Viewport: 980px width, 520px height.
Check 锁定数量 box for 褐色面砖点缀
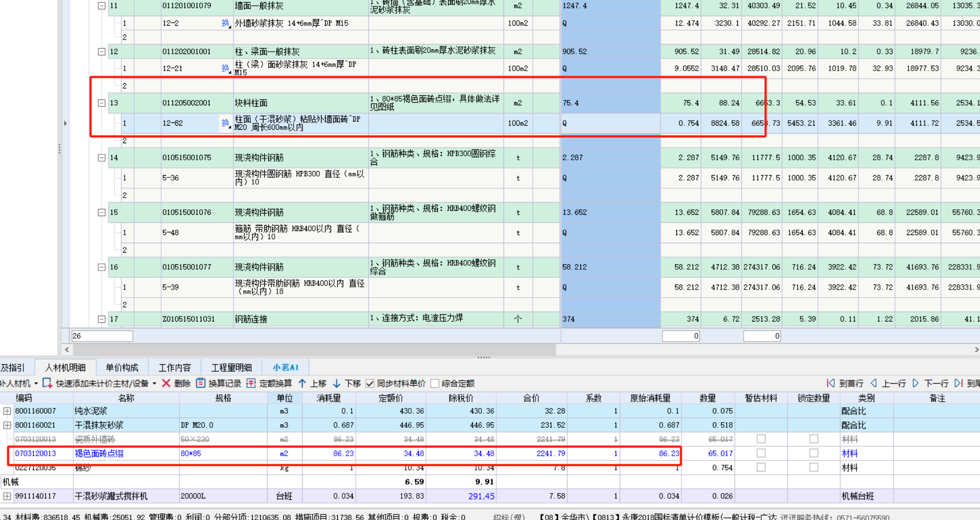[813, 453]
